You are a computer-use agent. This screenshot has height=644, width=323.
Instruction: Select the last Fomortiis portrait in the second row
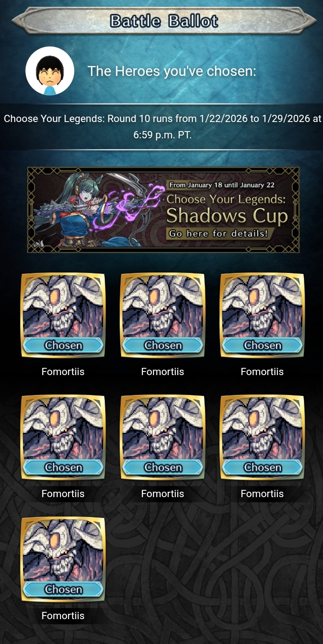click(262, 437)
